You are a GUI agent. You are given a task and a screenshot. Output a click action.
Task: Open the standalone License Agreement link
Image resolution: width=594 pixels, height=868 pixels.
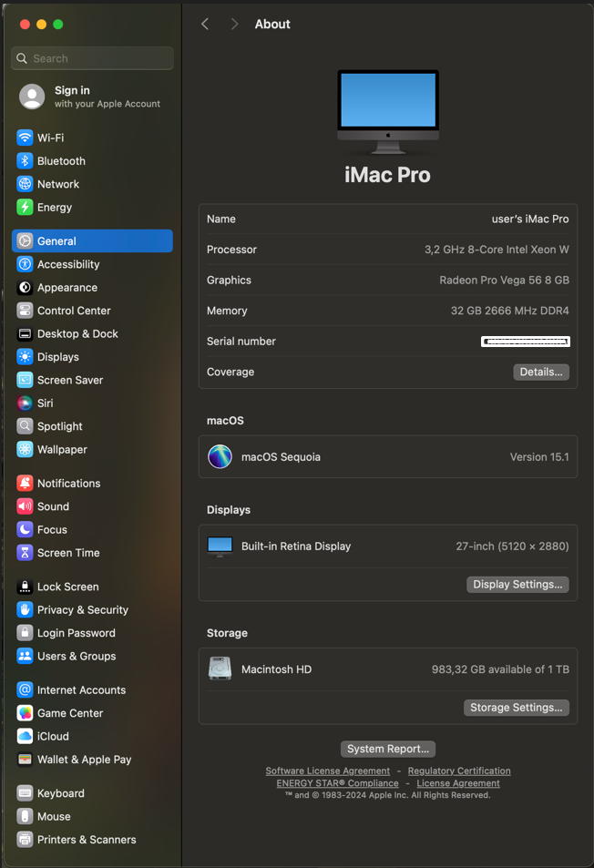point(458,783)
